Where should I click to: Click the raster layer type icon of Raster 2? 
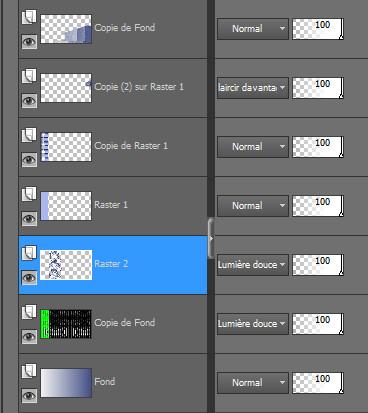click(29, 253)
